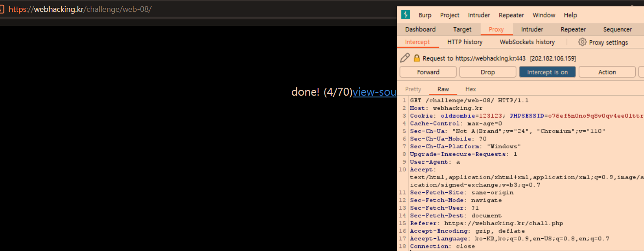644x251 pixels.
Task: Click the Sec-Fetch-Mode: navigate line
Action: point(456,200)
